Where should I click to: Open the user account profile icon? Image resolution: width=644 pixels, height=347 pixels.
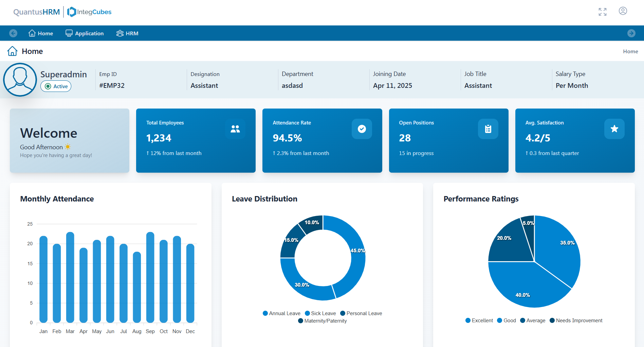pos(623,11)
